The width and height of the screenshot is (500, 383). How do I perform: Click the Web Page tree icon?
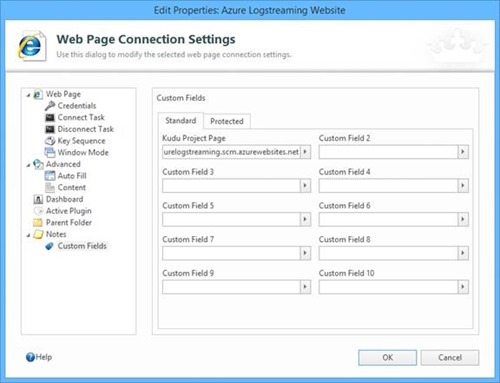point(38,94)
